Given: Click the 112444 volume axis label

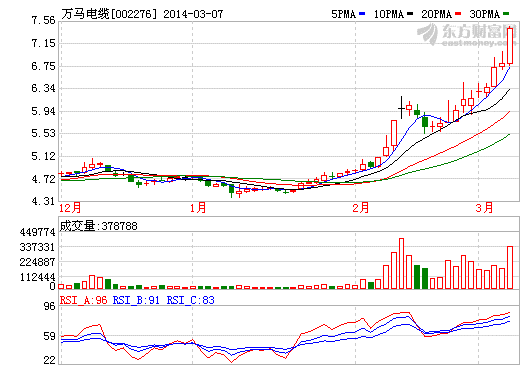Looking at the screenshot, I should (37, 277).
